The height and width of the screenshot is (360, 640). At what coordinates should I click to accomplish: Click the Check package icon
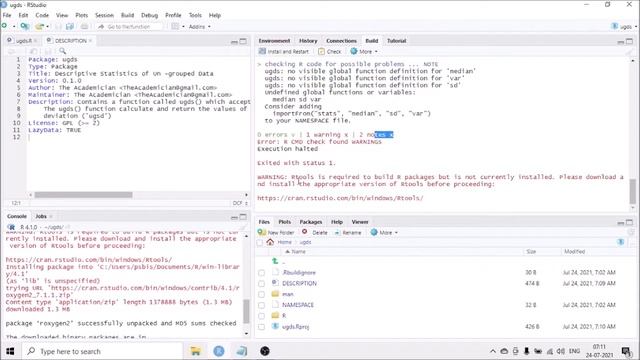322,51
